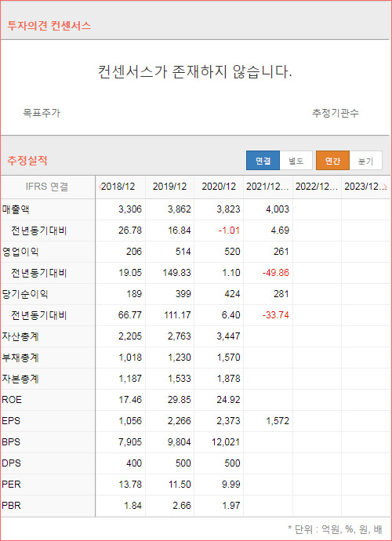Click the 매출액 row label
This screenshot has width=392, height=541.
click(x=16, y=209)
